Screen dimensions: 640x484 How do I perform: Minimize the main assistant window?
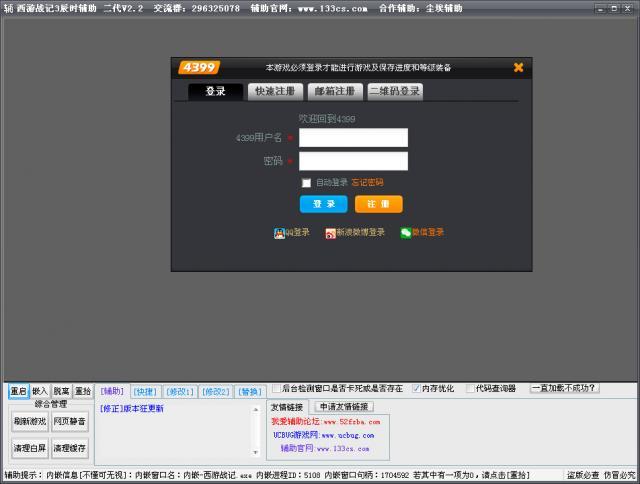coord(600,8)
